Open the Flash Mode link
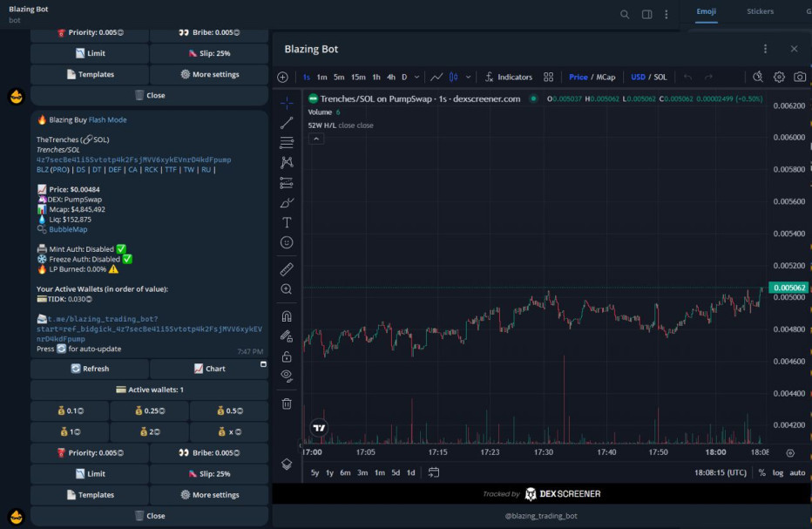Viewport: 812px width, 529px height. click(108, 119)
